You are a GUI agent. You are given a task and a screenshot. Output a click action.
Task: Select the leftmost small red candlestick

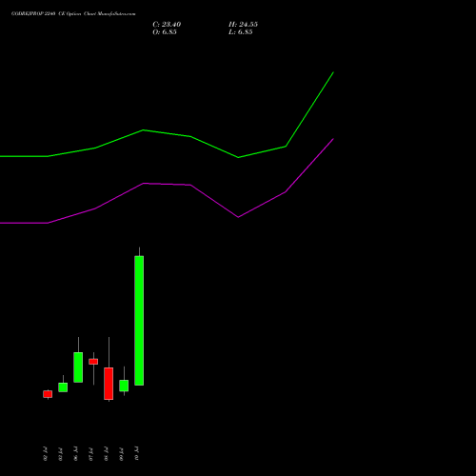tap(48, 394)
